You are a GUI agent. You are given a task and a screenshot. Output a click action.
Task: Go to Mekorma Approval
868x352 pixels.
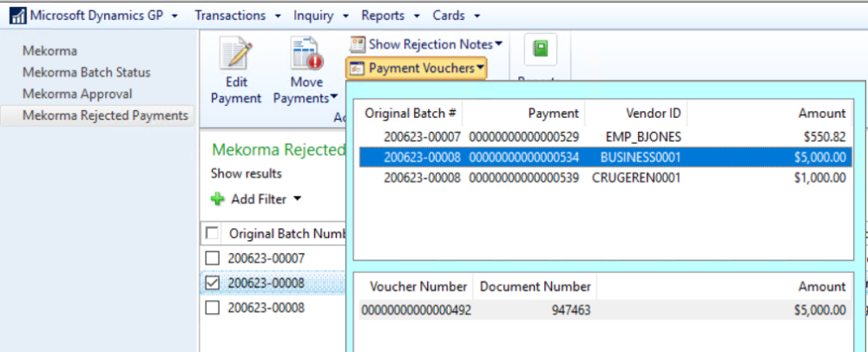77,94
